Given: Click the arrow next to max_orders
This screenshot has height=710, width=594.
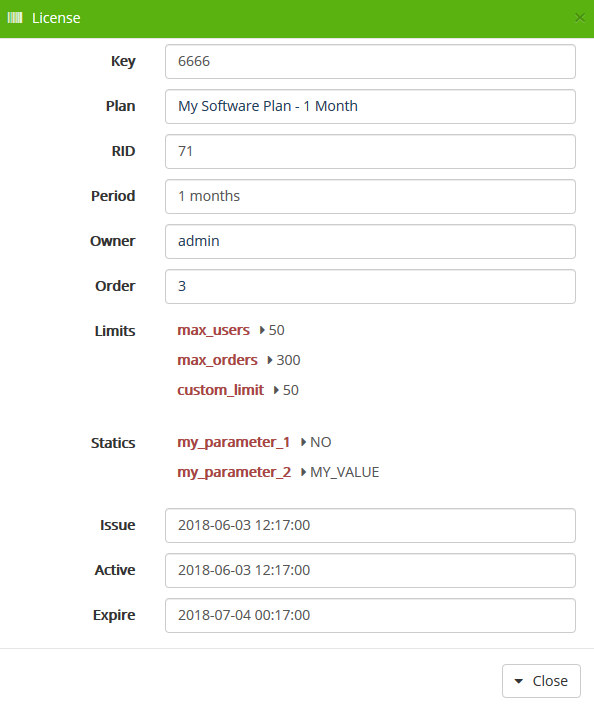Looking at the screenshot, I should 270,360.
